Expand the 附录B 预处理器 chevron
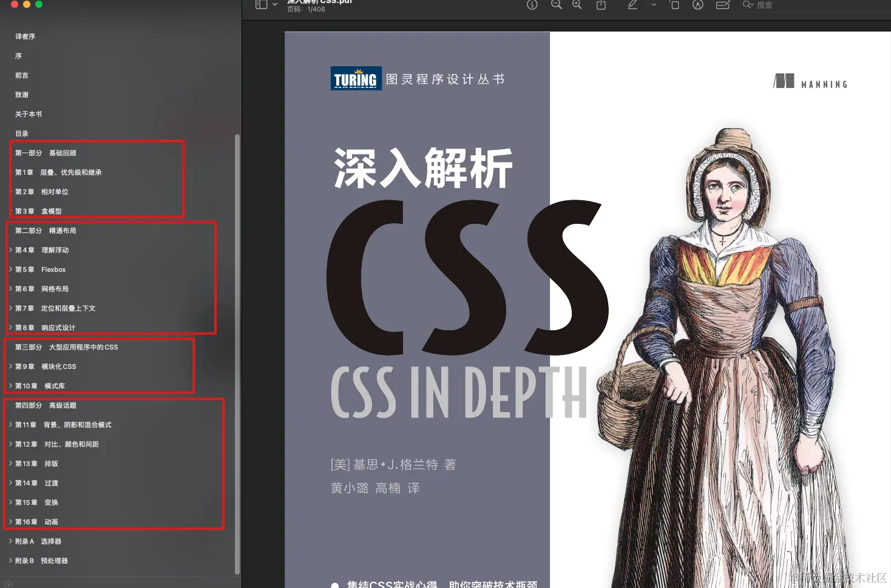Screen dimensions: 891x588 pos(10,561)
